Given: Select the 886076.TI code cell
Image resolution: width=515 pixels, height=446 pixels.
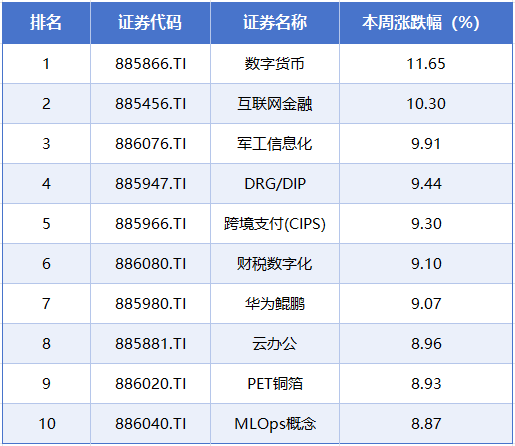Looking at the screenshot, I should pos(150,144).
